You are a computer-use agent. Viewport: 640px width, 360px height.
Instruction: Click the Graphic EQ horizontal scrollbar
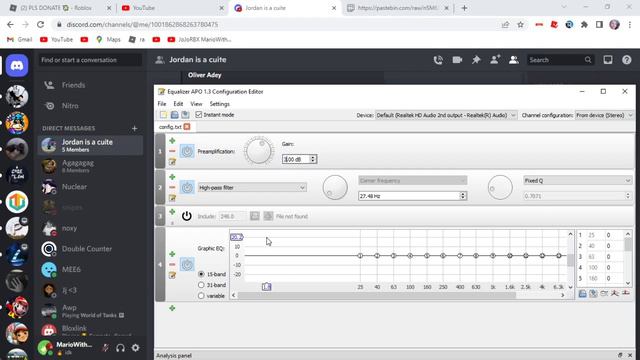coord(377,295)
